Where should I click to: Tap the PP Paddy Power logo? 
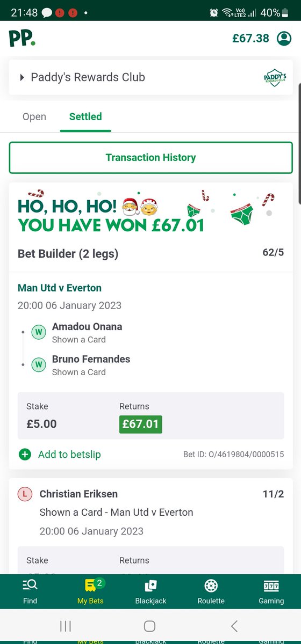click(22, 38)
